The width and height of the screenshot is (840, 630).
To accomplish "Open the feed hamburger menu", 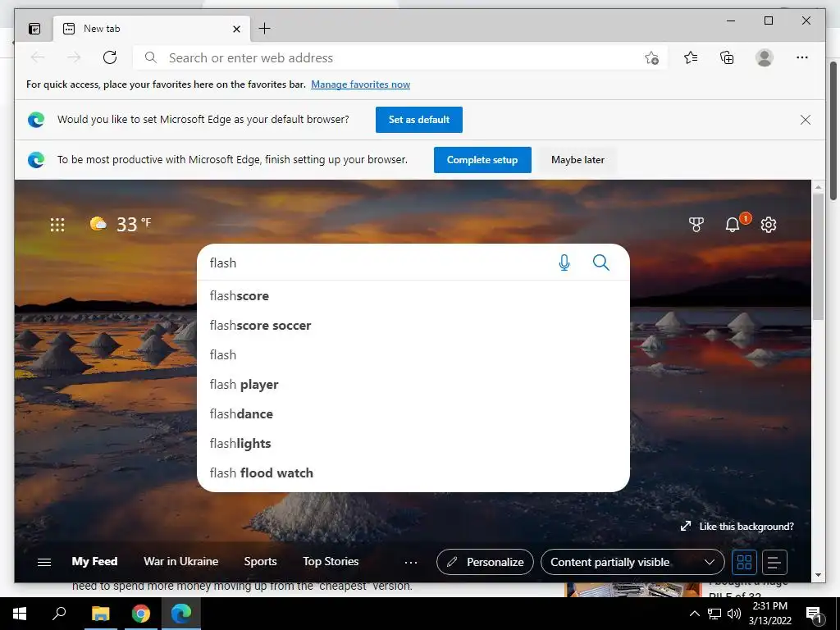I will pyautogui.click(x=44, y=562).
